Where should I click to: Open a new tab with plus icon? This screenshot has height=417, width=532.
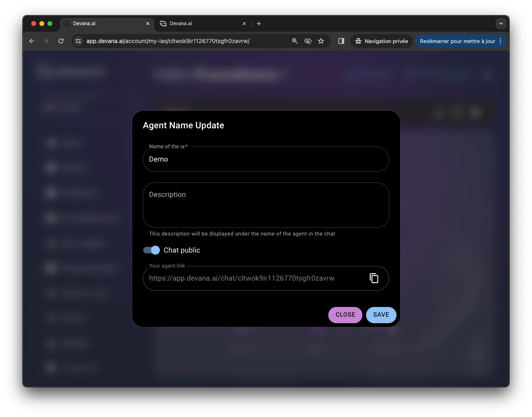[x=259, y=24]
